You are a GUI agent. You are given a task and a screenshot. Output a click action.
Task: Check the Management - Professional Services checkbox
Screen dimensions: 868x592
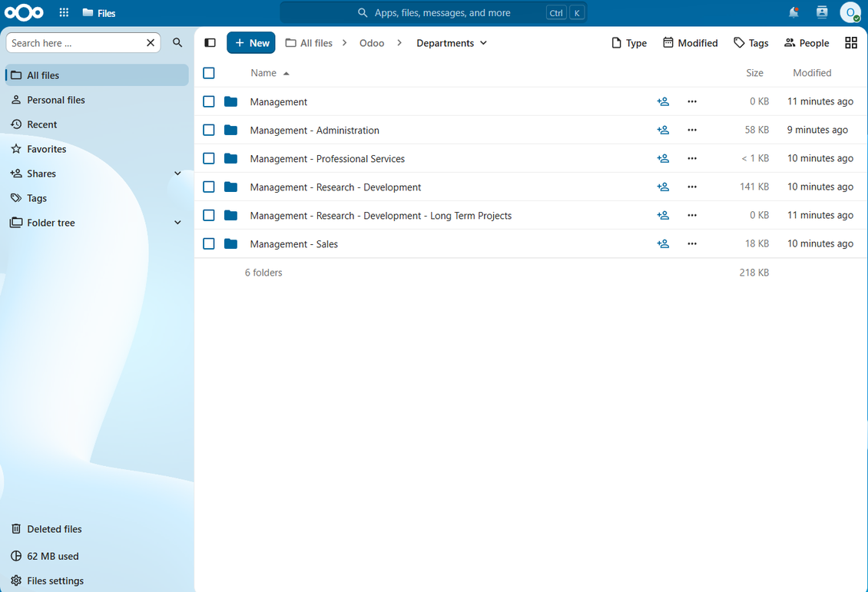pos(209,158)
